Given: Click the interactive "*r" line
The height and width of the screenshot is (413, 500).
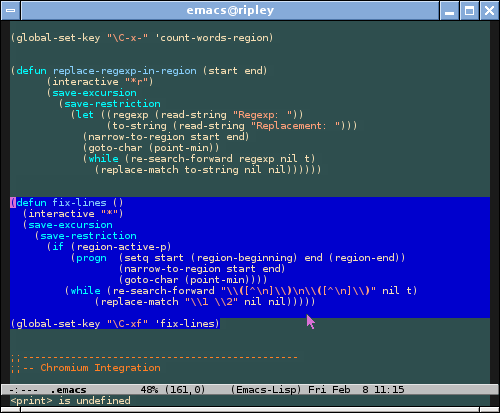Looking at the screenshot, I should (x=100, y=82).
